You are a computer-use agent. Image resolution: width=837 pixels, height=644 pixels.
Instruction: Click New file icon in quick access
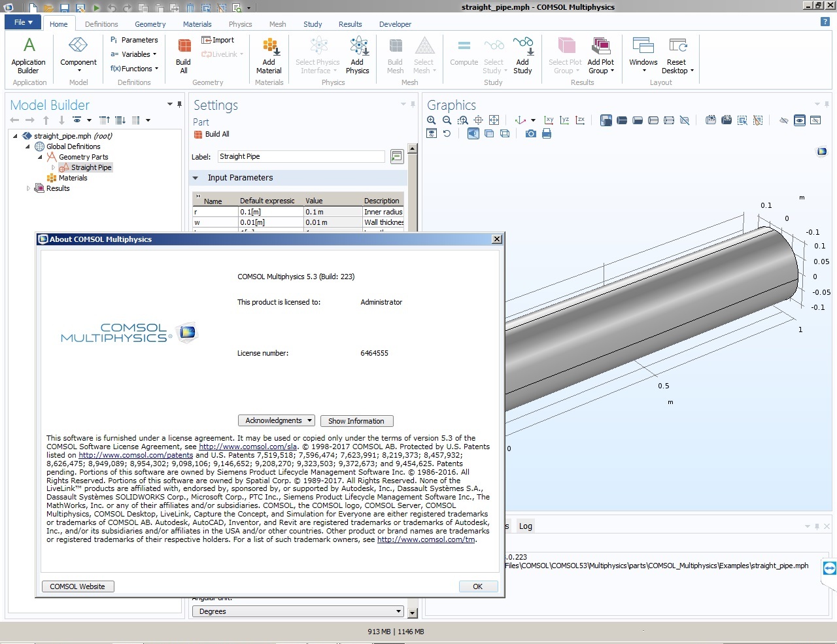[33, 8]
